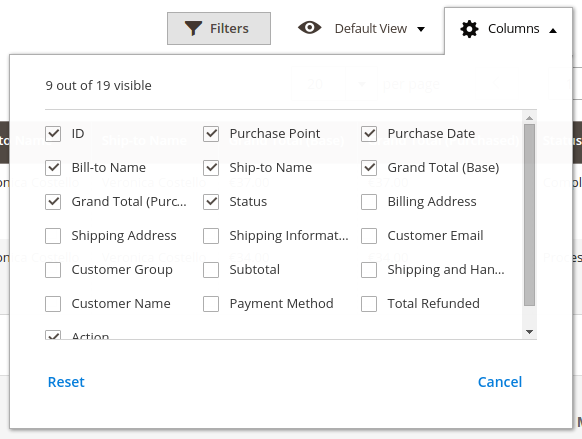Click the Default View label
582x439 pixels.
[371, 29]
